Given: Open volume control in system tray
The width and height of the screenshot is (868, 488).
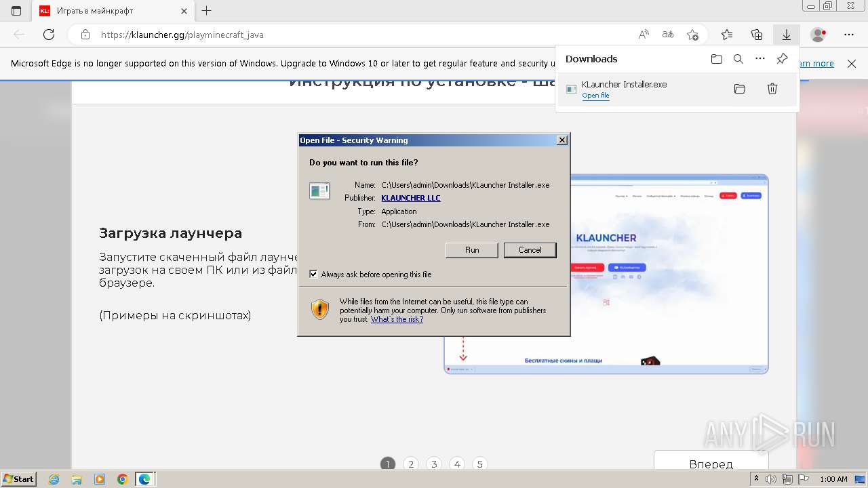Looking at the screenshot, I should tap(772, 479).
